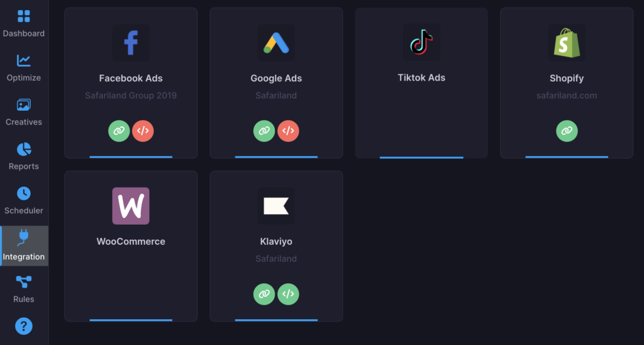Open the Scheduler page
Viewport: 644px width, 345px height.
[24, 201]
